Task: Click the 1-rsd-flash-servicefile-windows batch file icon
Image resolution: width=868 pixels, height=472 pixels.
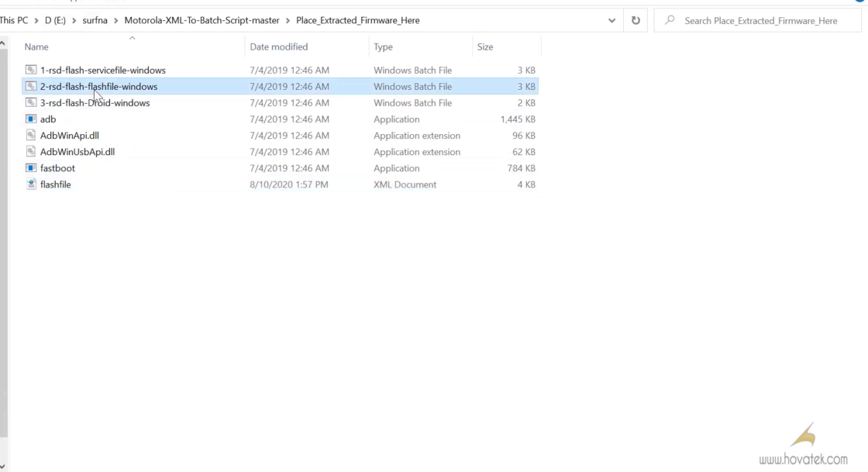Action: click(x=31, y=71)
